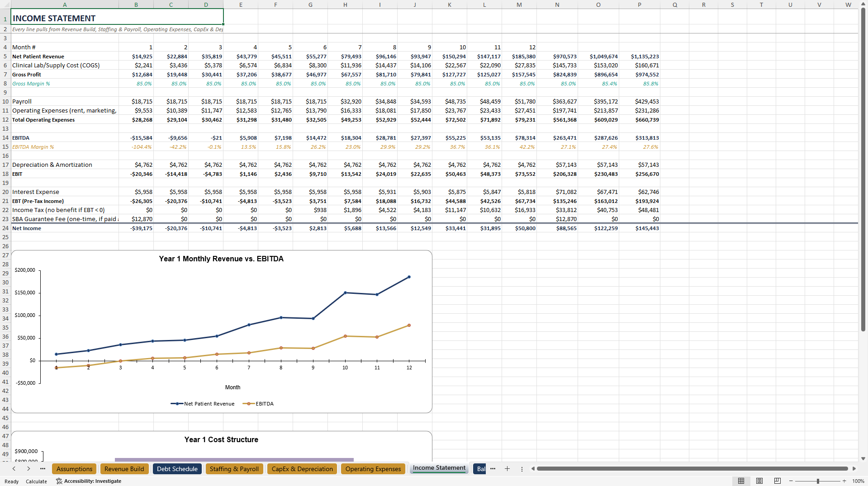
Task: Switch to Debt Schedule sheet
Action: pos(177,469)
